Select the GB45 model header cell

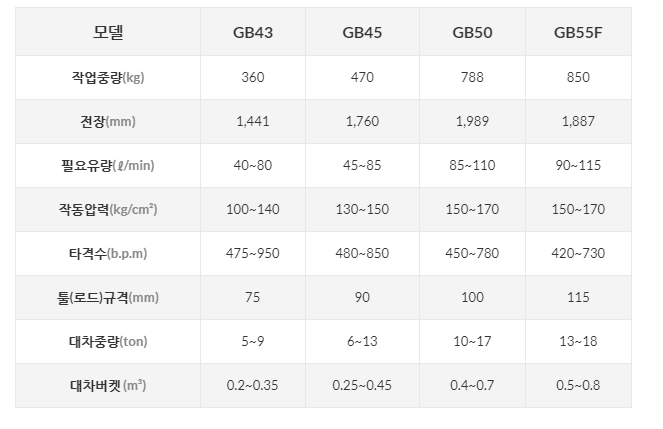pyautogui.click(x=362, y=32)
